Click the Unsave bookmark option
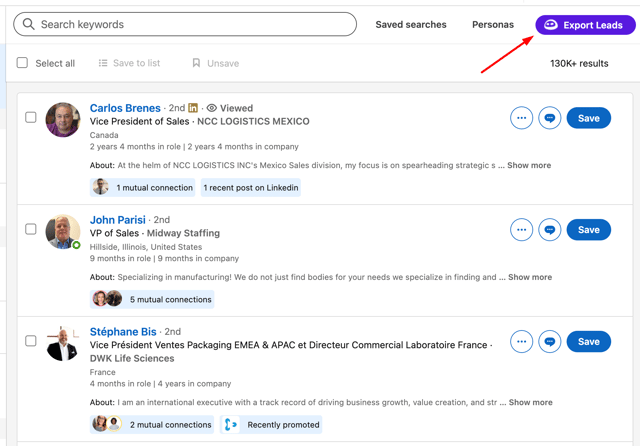This screenshot has width=640, height=446. point(216,63)
